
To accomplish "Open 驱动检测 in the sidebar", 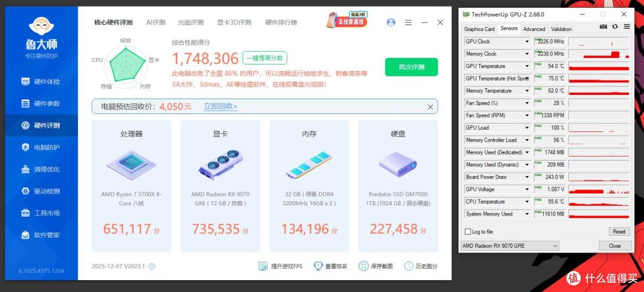I will (41, 191).
